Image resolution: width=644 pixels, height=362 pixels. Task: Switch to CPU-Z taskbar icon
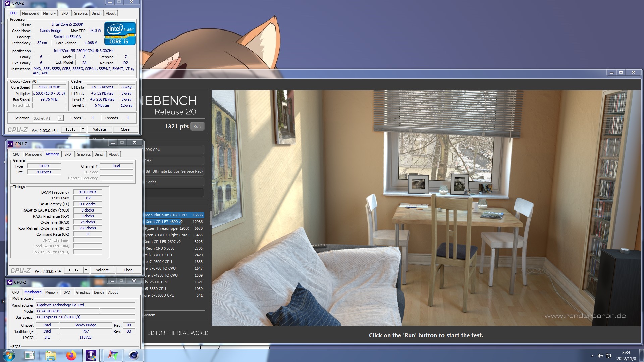point(91,355)
